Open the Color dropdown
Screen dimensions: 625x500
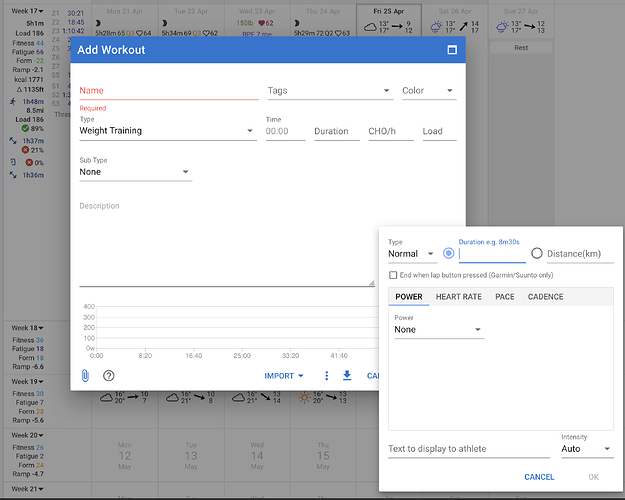click(x=429, y=91)
